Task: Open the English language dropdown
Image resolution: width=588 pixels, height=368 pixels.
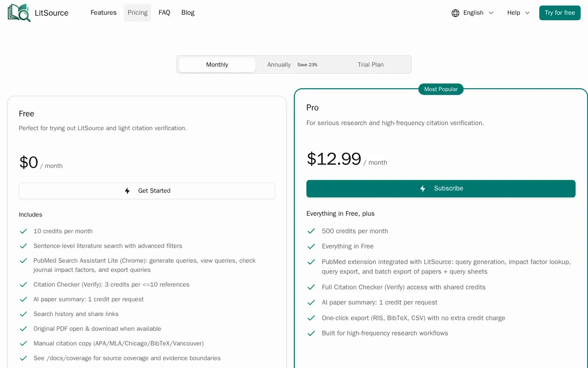Action: [x=473, y=13]
